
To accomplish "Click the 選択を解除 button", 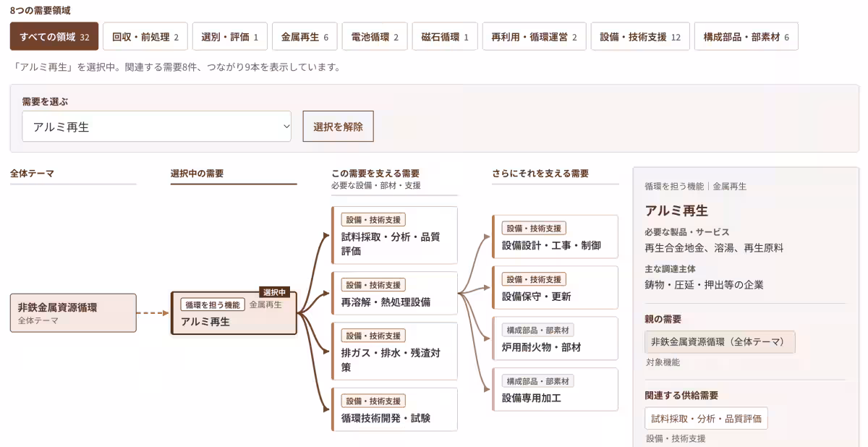I will point(338,127).
